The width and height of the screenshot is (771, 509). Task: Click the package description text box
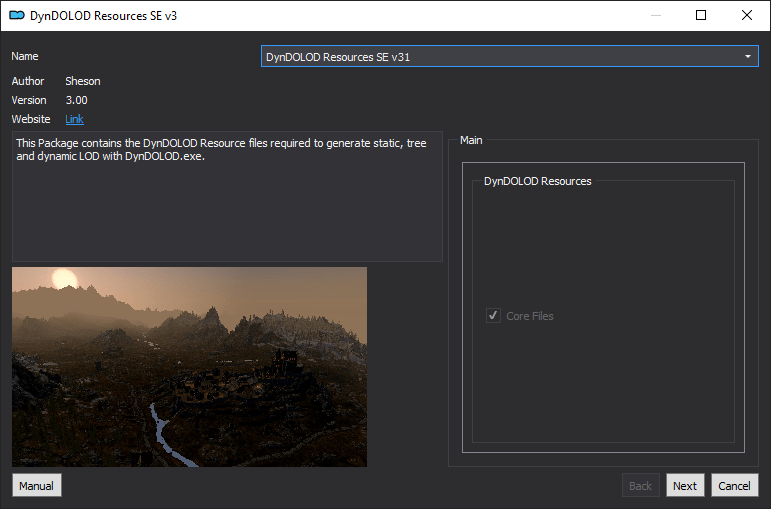point(227,196)
